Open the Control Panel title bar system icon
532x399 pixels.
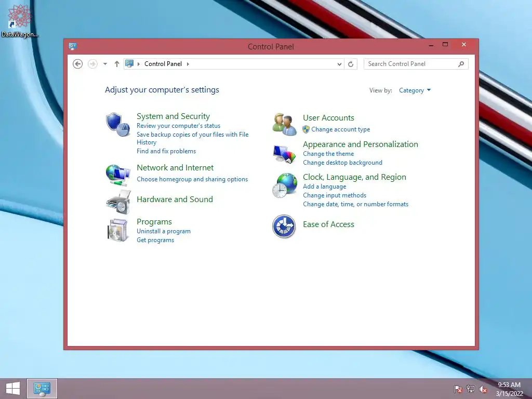pyautogui.click(x=73, y=46)
